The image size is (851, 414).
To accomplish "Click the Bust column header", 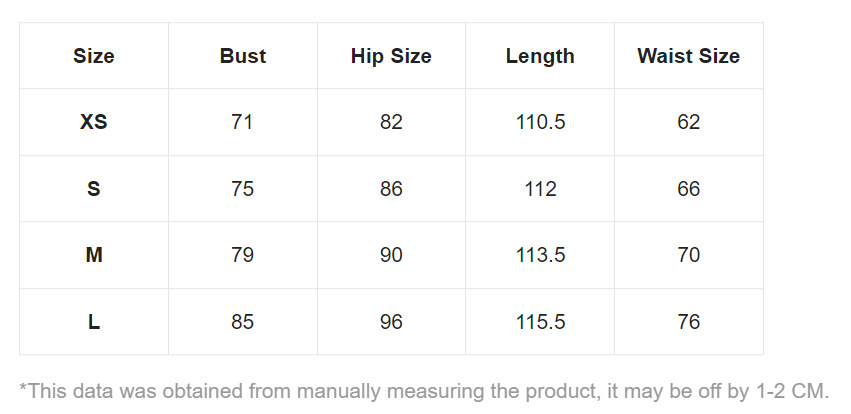I will tap(243, 56).
